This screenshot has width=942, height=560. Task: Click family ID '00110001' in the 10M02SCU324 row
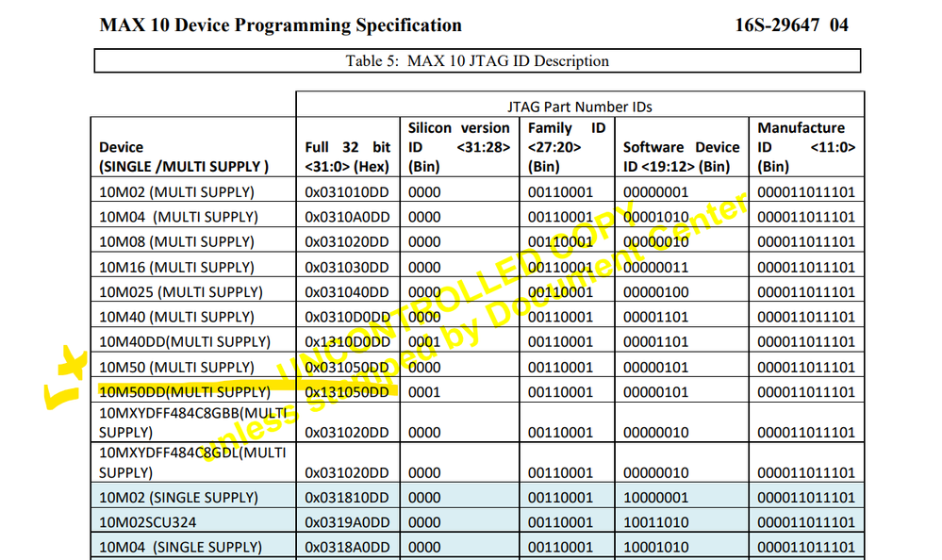560,522
